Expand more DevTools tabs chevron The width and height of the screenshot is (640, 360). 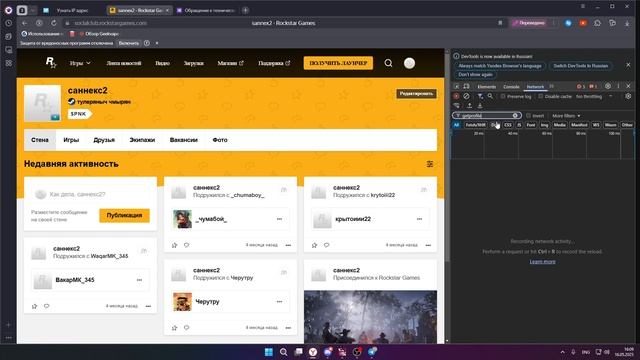point(551,87)
